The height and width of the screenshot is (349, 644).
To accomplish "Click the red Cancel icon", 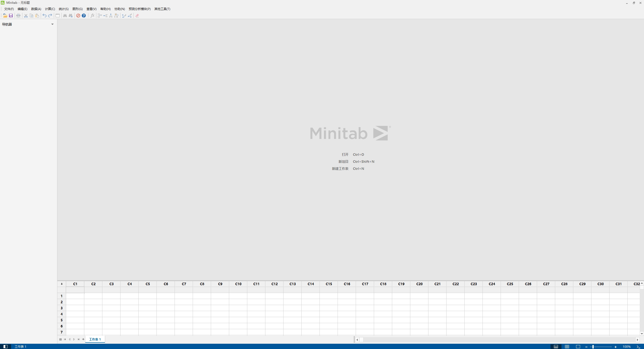I will 78,16.
